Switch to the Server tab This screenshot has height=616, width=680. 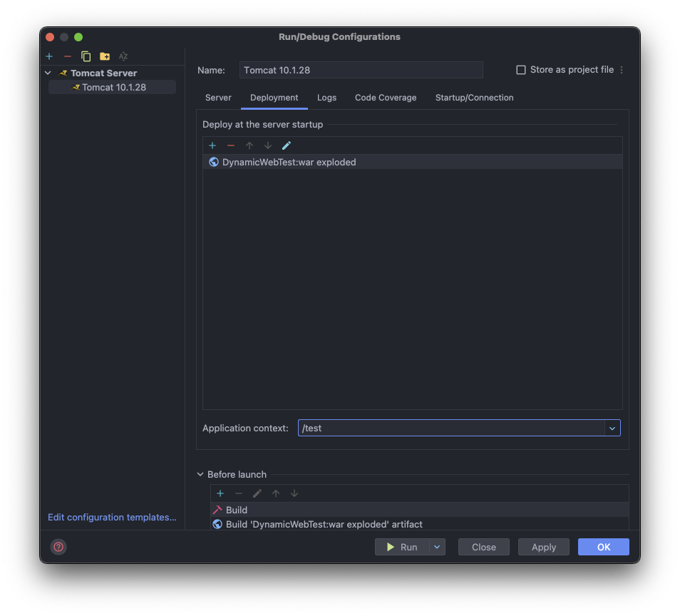[x=218, y=98]
